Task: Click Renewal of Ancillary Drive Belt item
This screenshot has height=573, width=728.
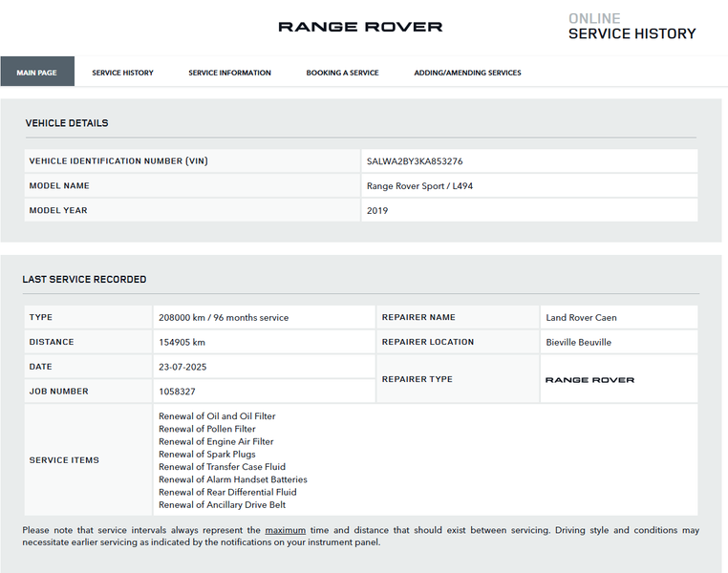Action: tap(222, 505)
